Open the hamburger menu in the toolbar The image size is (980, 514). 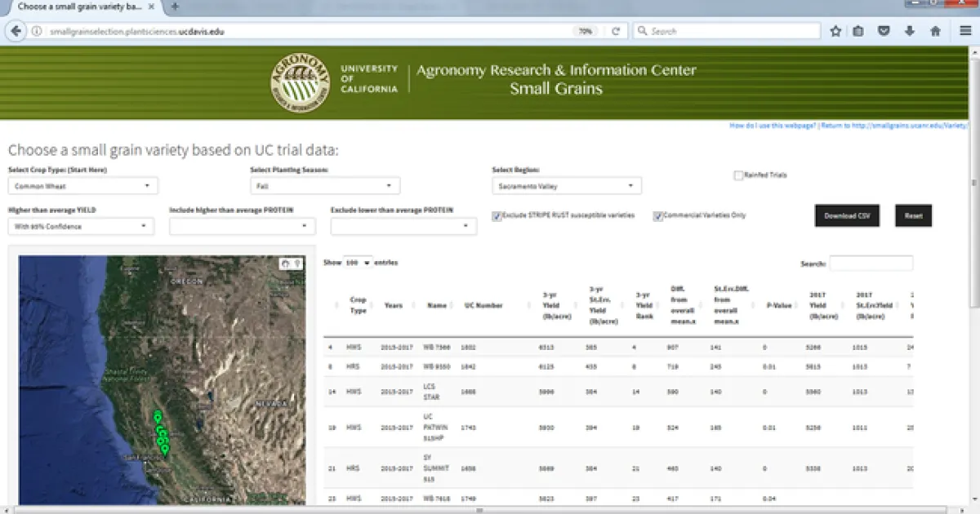965,32
